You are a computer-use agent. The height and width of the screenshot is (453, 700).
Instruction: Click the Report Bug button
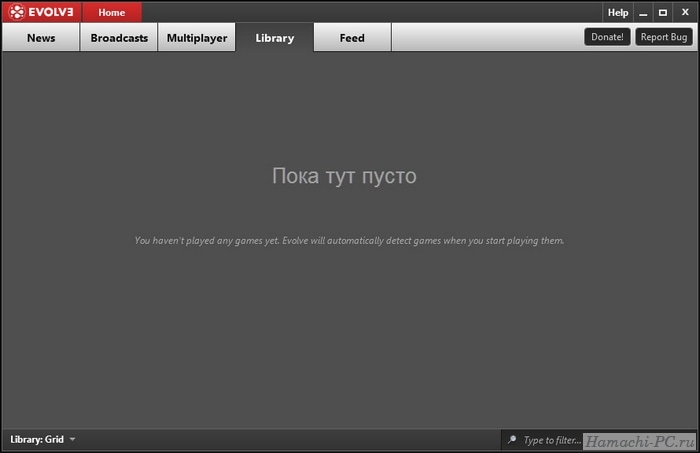(x=664, y=37)
